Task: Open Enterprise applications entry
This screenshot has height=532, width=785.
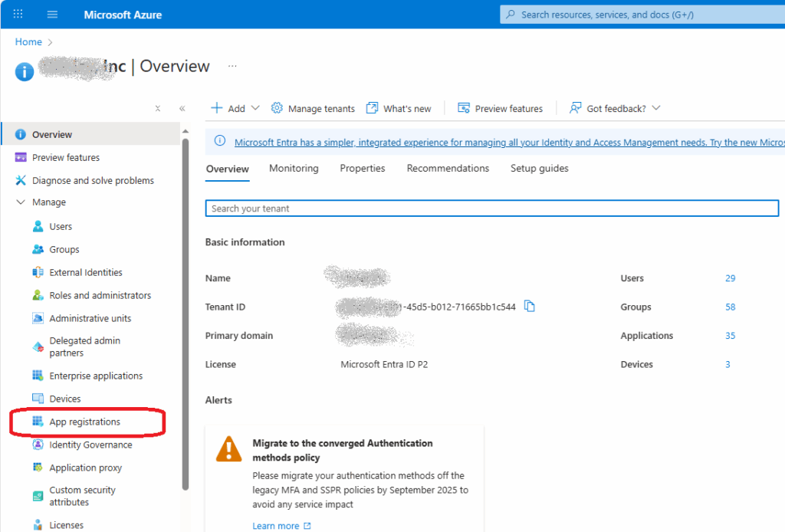Action: [96, 376]
